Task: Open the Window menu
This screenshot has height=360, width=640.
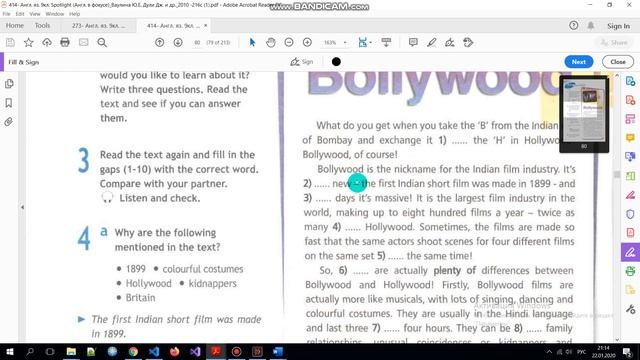Action: click(x=55, y=14)
